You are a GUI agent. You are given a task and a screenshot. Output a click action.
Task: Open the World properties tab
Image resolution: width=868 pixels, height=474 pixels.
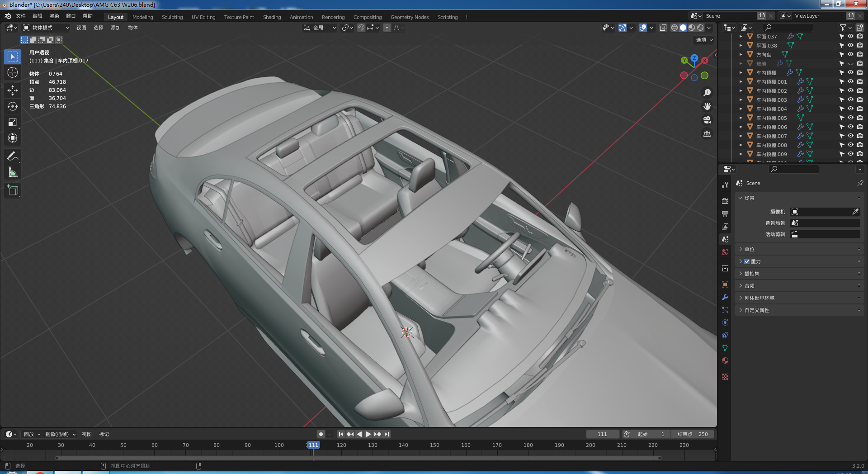725,252
